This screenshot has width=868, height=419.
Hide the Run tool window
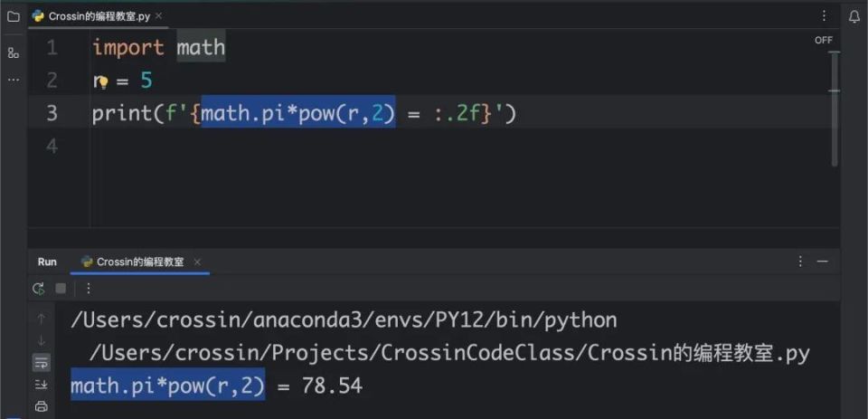(823, 262)
